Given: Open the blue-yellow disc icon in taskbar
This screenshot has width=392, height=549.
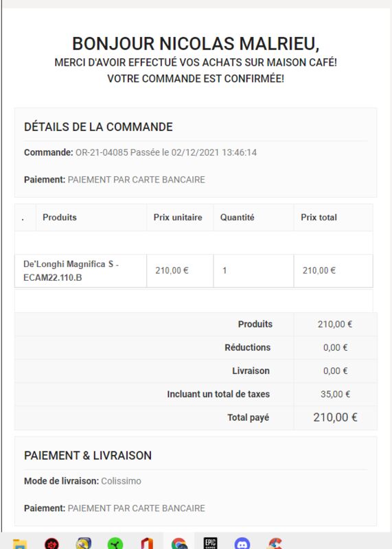Looking at the screenshot, I should pos(84,544).
